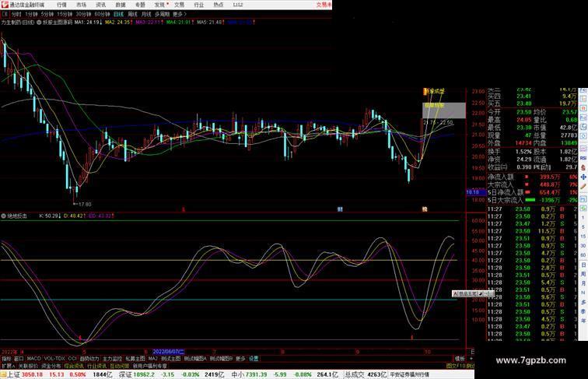Open the 热点 menu

(219, 5)
